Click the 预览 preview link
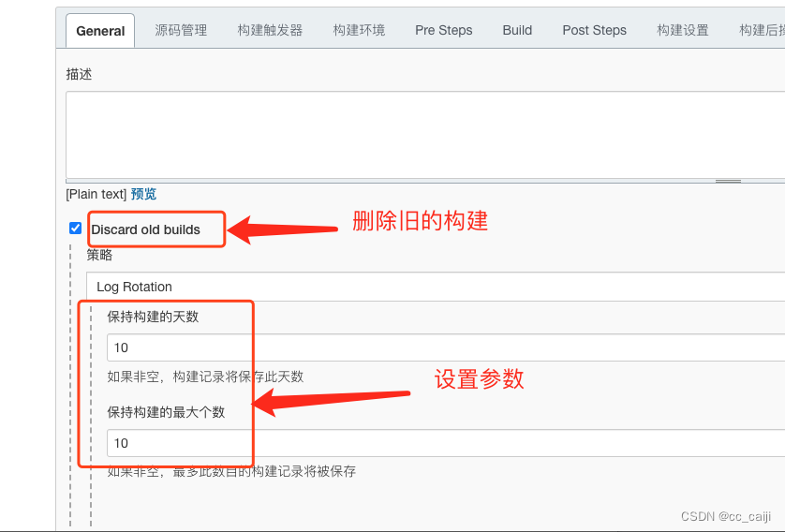The height and width of the screenshot is (532, 785). tap(143, 194)
